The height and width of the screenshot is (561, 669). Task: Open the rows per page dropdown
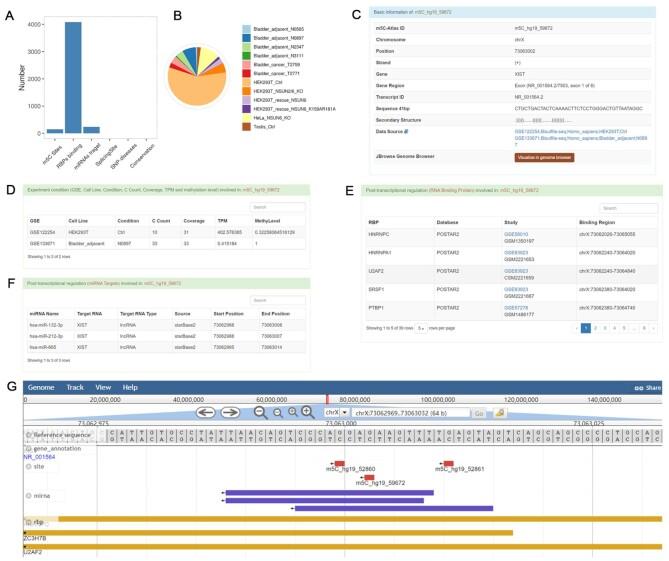click(423, 328)
